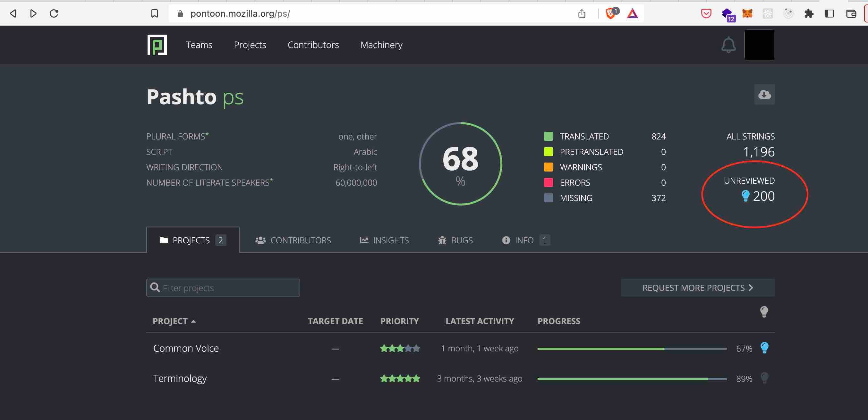Viewport: 868px width, 420px height.
Task: Click Request More Projects button
Action: [697, 288]
